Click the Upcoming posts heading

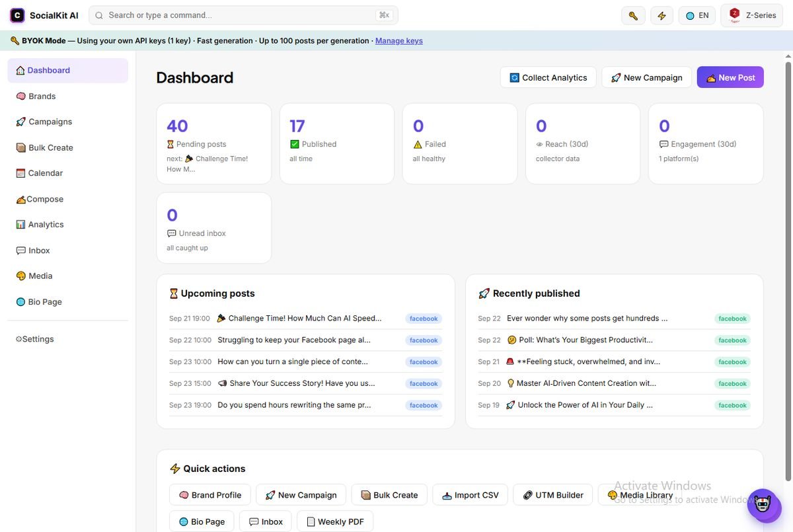[x=212, y=293]
